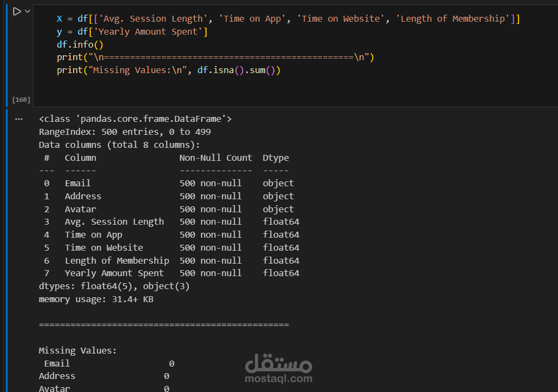Click the Email row in info table
The width and height of the screenshot is (558, 392).
pos(77,184)
